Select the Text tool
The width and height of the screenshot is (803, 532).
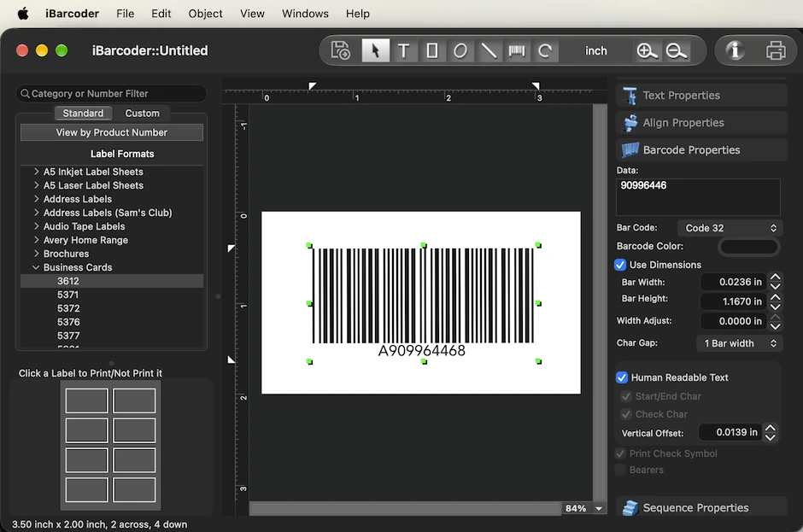point(403,50)
